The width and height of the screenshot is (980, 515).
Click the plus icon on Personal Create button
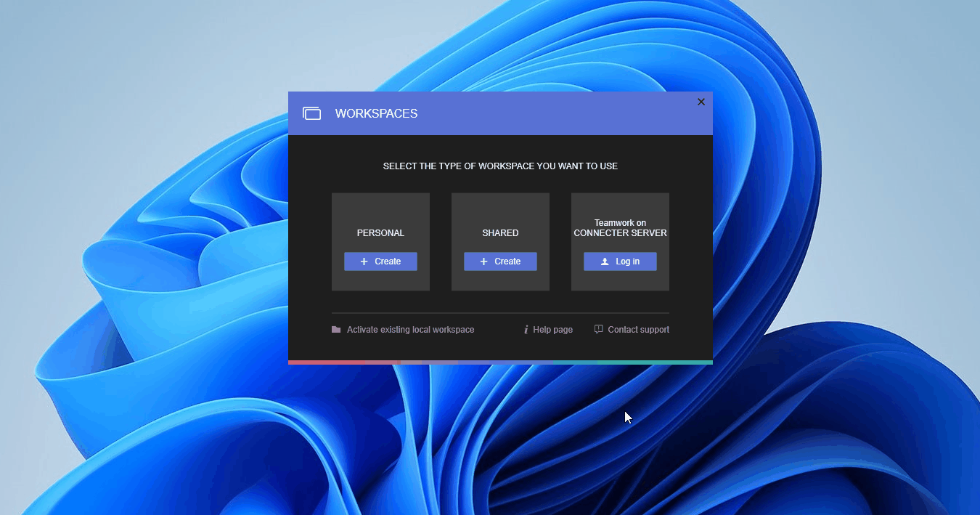click(365, 261)
